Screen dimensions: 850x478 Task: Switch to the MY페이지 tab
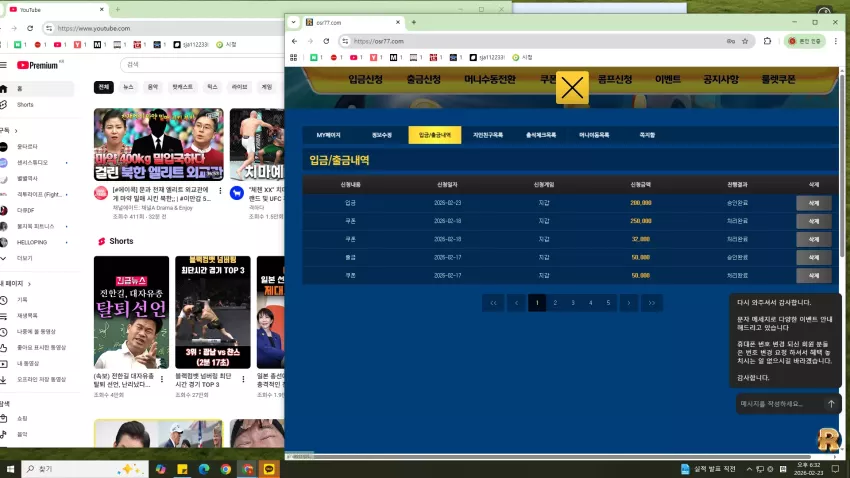(x=328, y=135)
